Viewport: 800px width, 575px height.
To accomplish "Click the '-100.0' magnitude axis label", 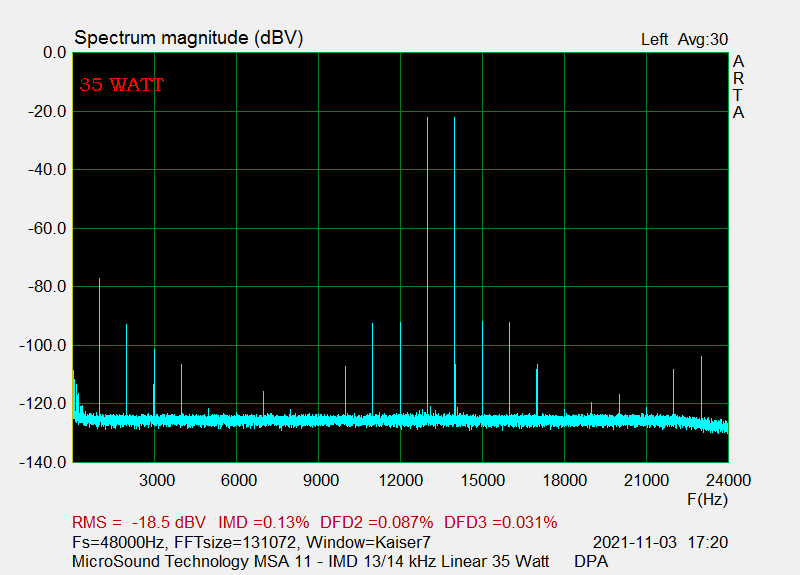I will (43, 346).
